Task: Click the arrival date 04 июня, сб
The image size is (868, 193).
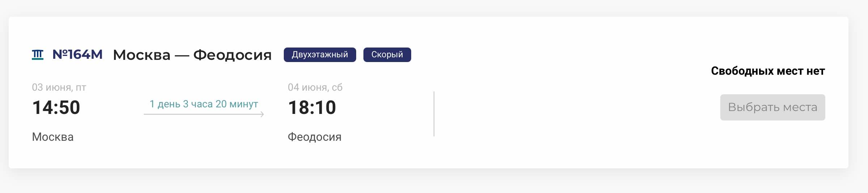Action: pyautogui.click(x=315, y=87)
